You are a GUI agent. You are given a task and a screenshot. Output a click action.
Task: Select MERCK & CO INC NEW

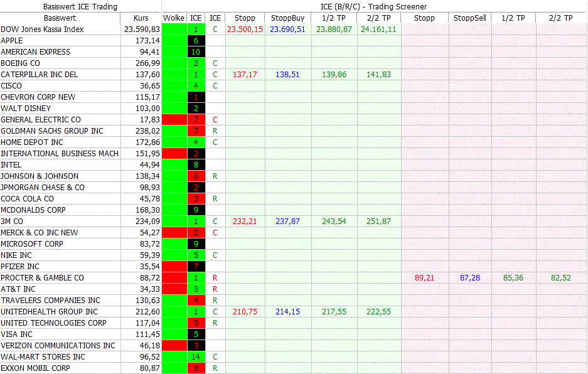click(39, 233)
